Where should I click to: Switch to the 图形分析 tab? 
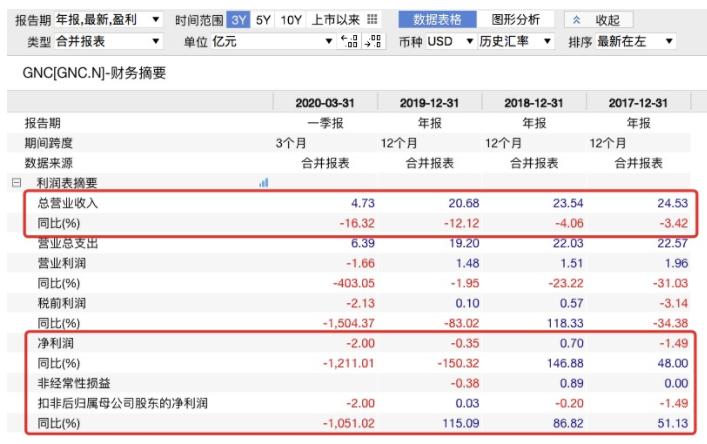coord(515,19)
